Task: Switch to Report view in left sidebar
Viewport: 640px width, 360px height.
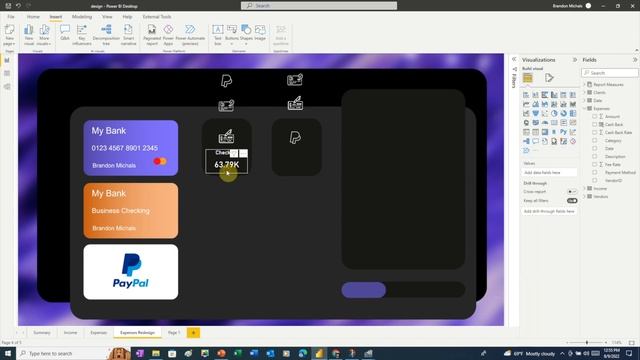Action: click(x=7, y=60)
